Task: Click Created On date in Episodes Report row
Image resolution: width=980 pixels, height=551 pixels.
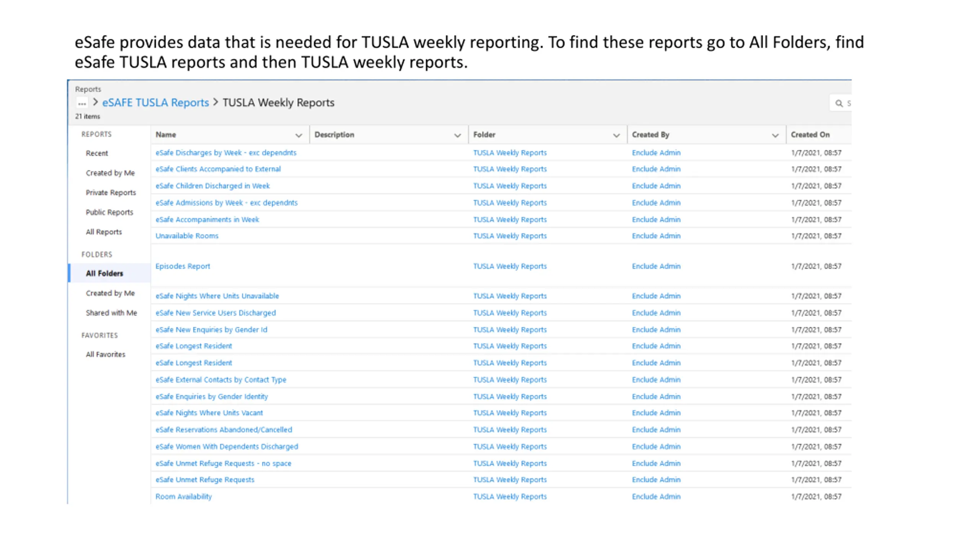Action: coord(816,266)
